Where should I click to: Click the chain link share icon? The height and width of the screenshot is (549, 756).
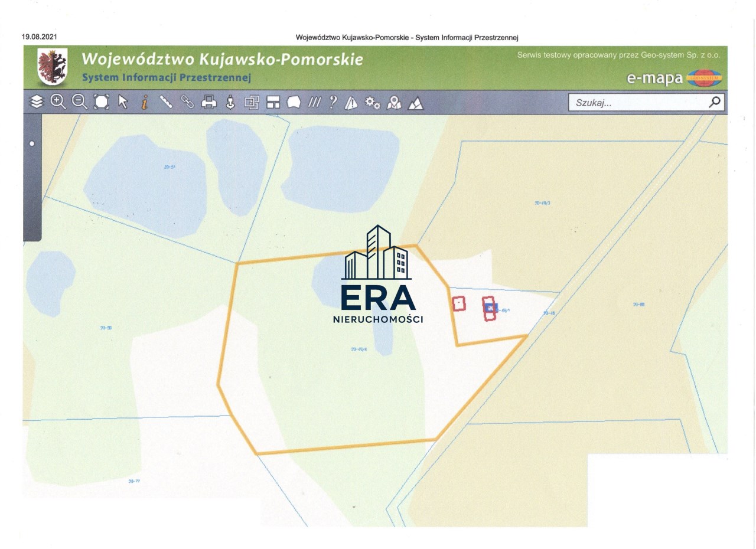tap(187, 102)
